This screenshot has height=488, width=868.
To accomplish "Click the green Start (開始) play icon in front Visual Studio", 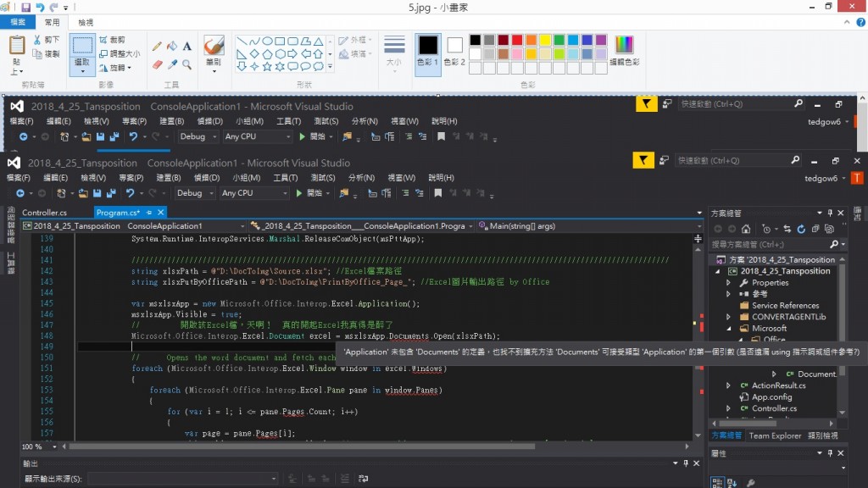I will coord(299,193).
